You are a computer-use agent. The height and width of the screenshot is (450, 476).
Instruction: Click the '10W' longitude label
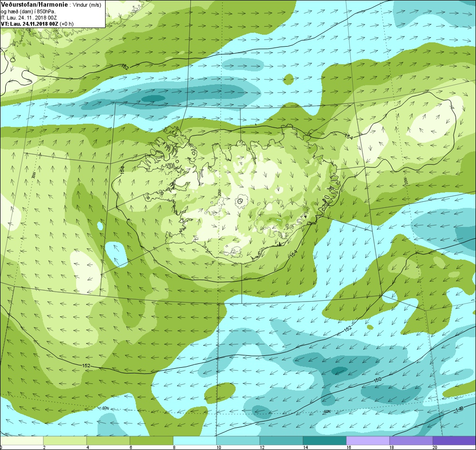point(406,181)
